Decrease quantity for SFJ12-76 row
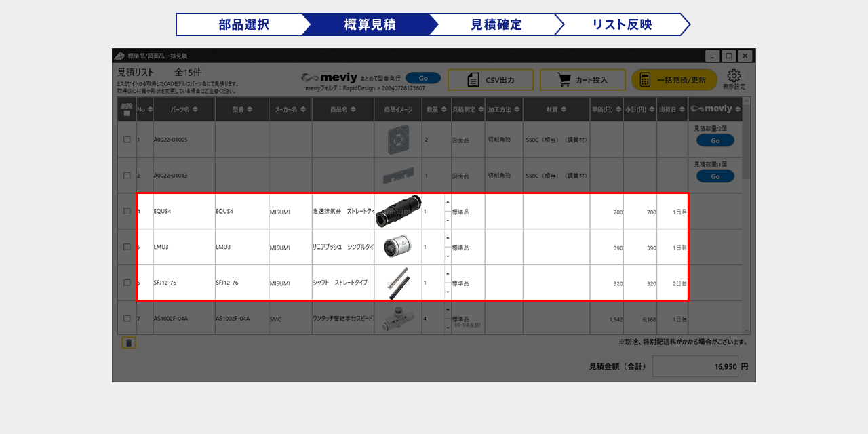 [x=448, y=292]
